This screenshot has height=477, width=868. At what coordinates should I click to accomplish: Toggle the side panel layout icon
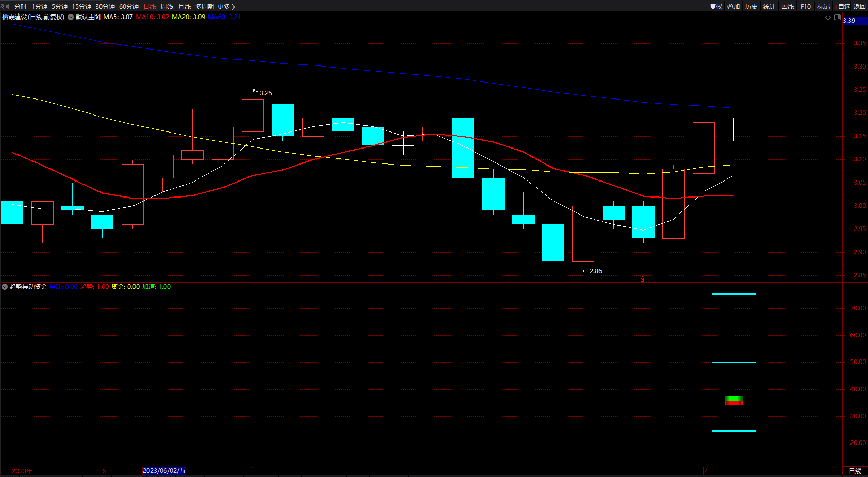pos(838,17)
